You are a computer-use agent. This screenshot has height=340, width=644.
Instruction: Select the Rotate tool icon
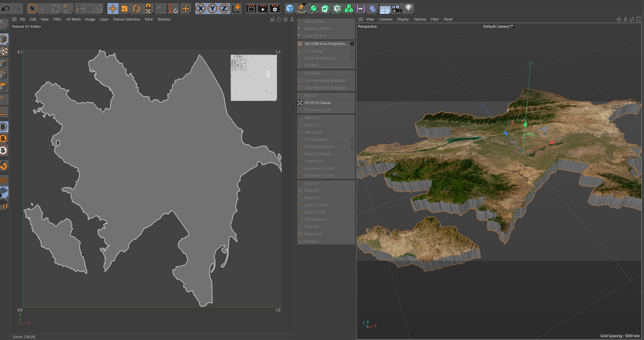(136, 9)
